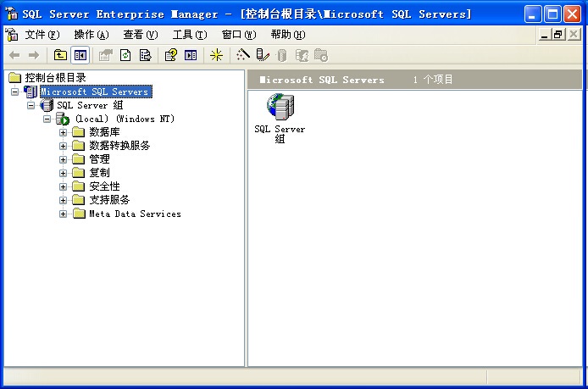Click the console icon beside 文件 menu

tap(12, 35)
